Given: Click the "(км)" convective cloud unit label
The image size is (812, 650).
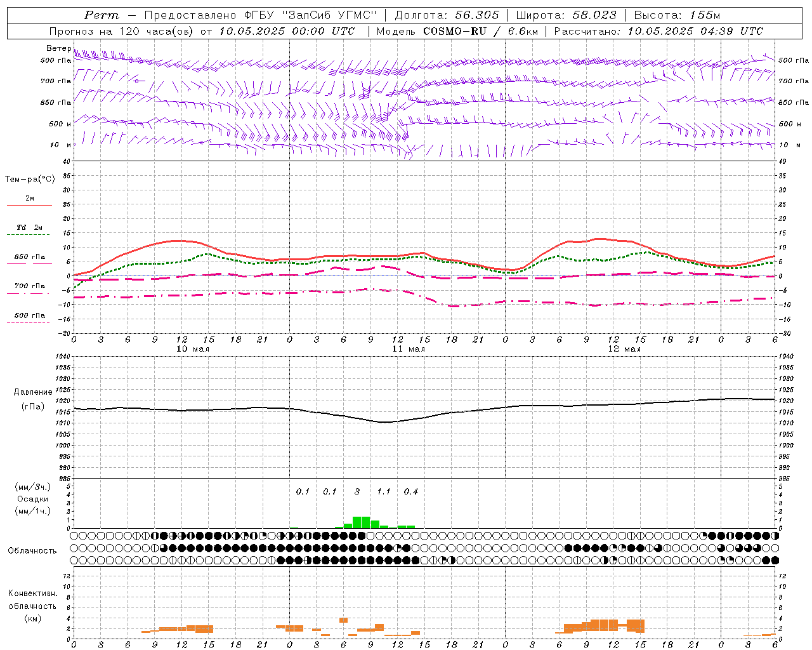Looking at the screenshot, I should click(32, 618).
